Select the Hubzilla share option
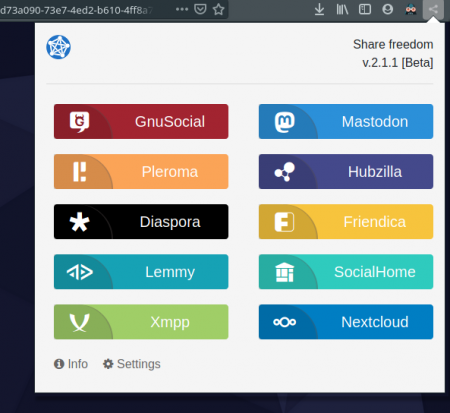Screen dimensions: 450x413 coord(346,172)
